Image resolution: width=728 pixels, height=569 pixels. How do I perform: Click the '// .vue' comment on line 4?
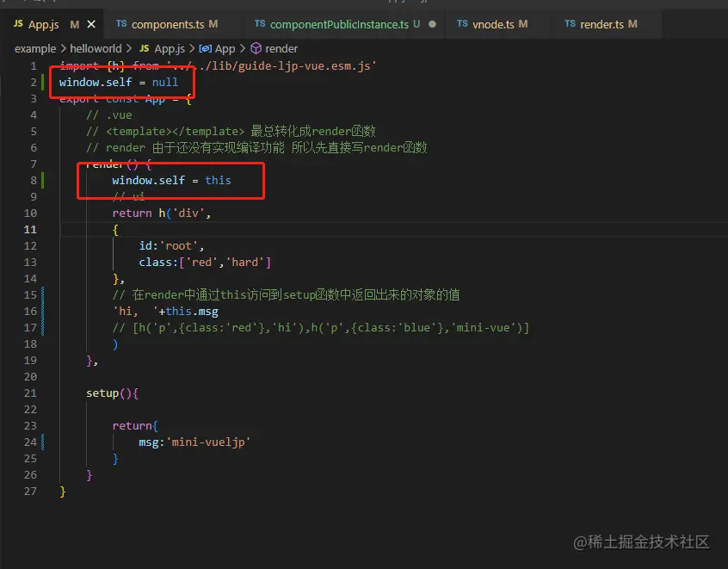tap(109, 114)
